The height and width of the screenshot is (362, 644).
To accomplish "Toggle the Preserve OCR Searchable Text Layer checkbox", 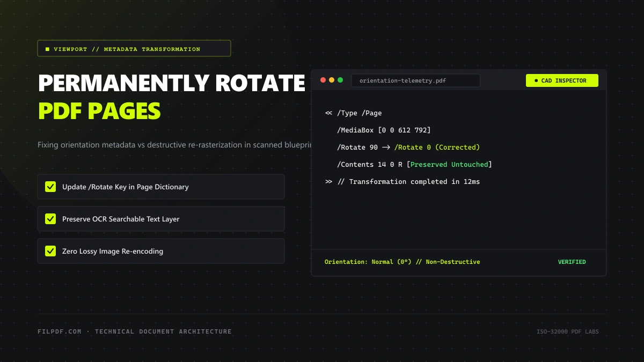I will point(50,219).
